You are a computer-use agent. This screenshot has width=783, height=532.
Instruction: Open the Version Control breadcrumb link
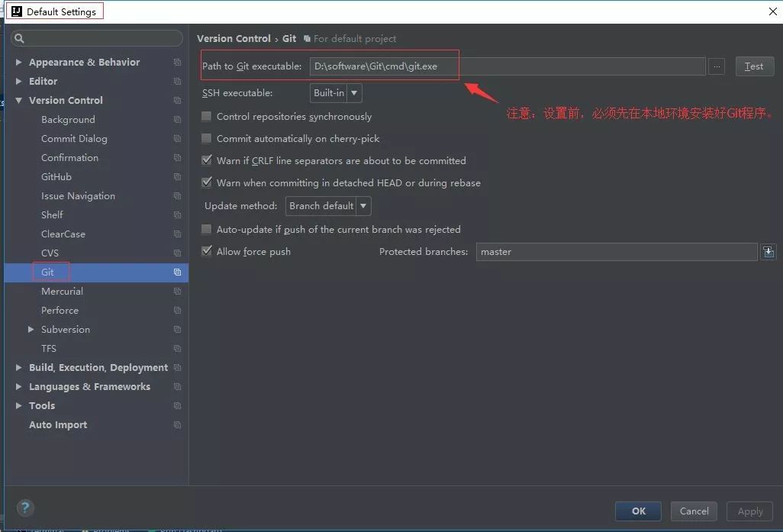[x=234, y=38]
